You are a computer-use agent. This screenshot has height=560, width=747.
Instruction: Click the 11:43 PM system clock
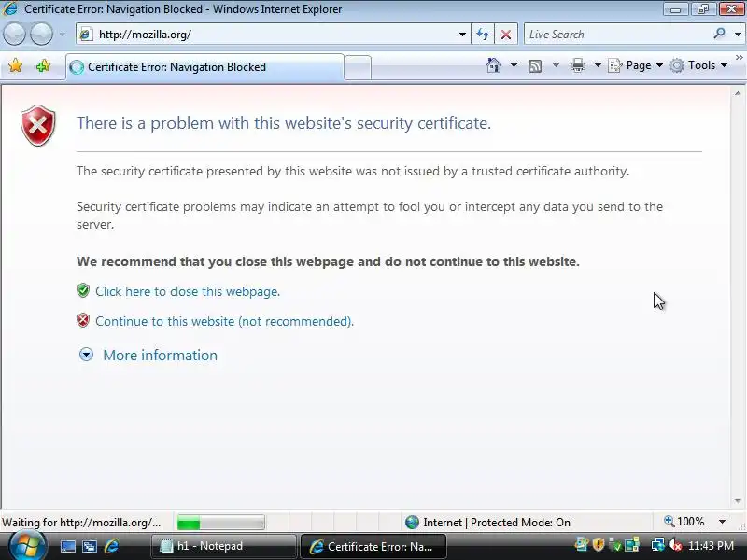click(711, 546)
